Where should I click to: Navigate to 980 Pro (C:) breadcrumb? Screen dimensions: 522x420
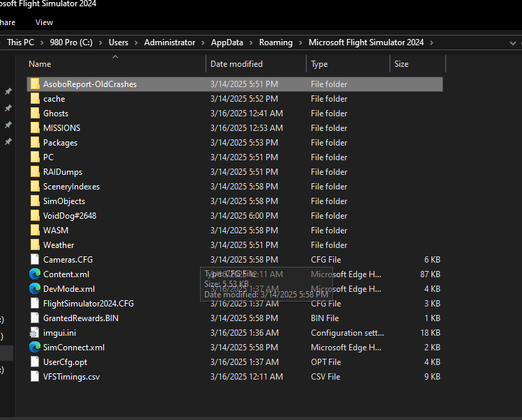[x=71, y=42]
